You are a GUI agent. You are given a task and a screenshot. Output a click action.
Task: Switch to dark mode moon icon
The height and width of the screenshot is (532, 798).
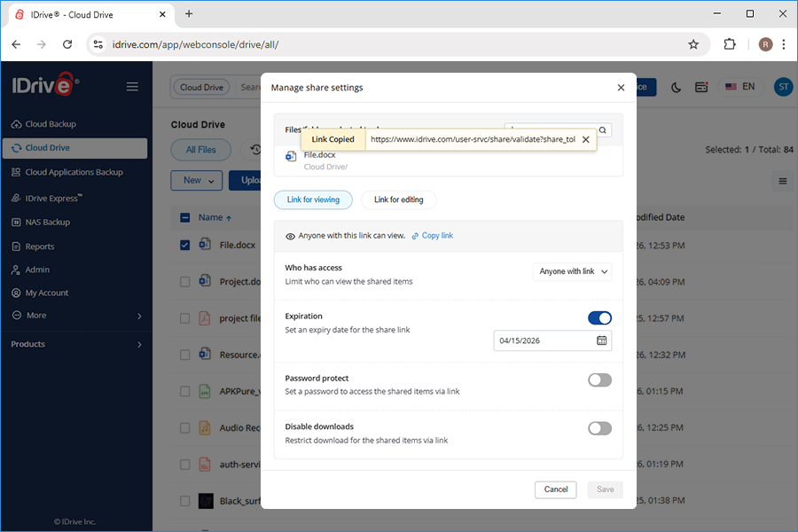676,88
